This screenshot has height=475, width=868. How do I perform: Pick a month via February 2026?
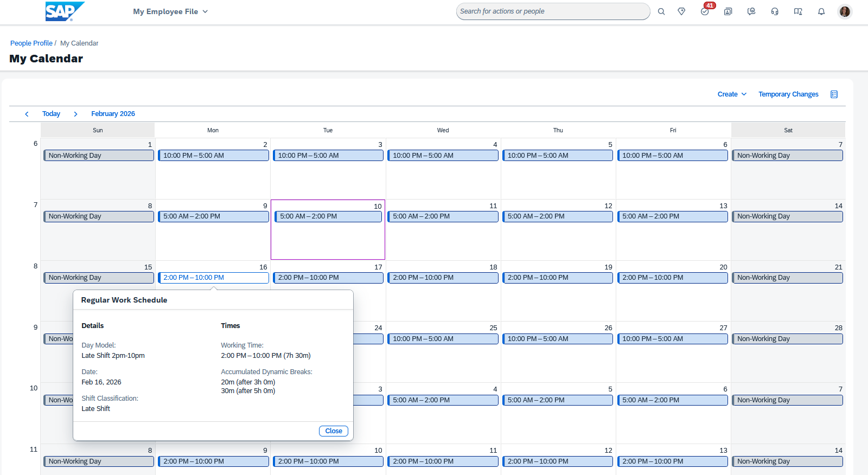(113, 114)
